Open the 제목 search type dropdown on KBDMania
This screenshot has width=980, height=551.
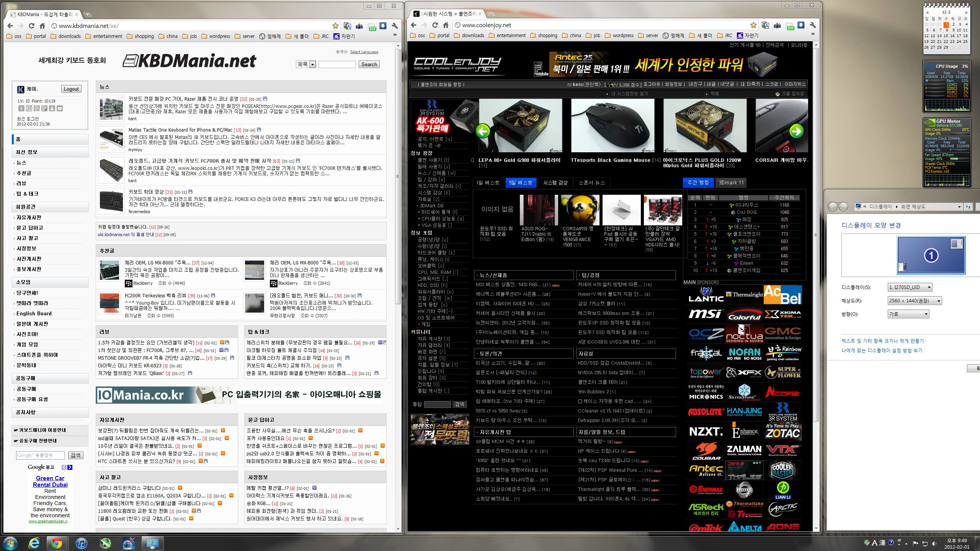tap(306, 64)
